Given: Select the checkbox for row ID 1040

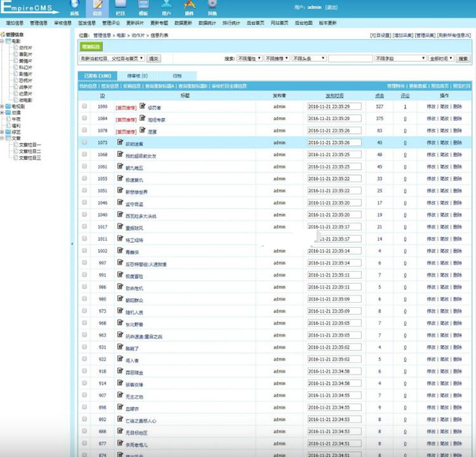Looking at the screenshot, I should click(x=84, y=215).
